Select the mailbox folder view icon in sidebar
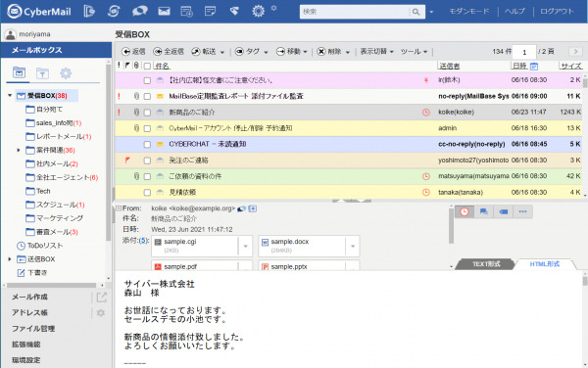 (x=19, y=72)
